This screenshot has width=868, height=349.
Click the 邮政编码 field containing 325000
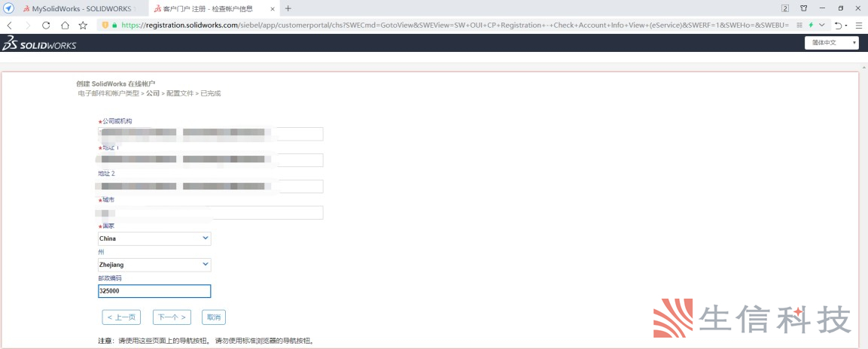(154, 292)
